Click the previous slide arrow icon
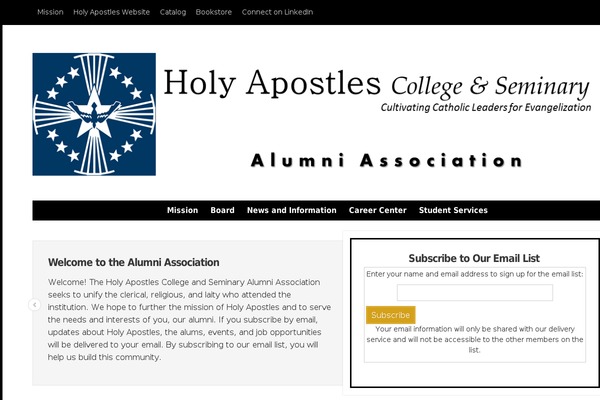Viewport: 600px width, 400px height. (x=34, y=305)
